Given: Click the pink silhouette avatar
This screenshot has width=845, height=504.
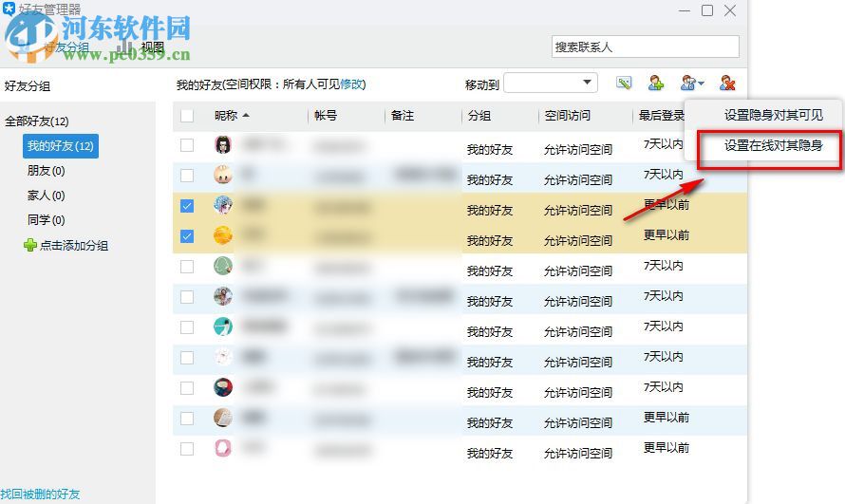Looking at the screenshot, I should (x=223, y=448).
